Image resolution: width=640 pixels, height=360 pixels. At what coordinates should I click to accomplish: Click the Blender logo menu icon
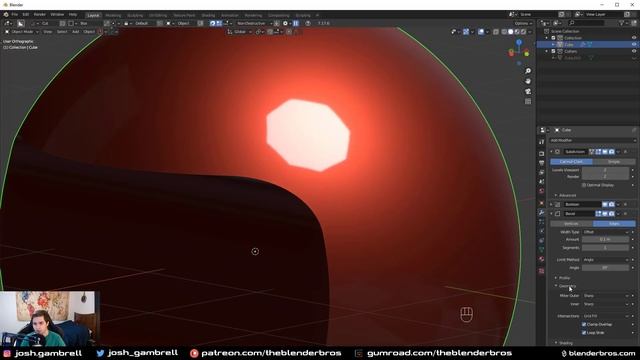click(6, 14)
